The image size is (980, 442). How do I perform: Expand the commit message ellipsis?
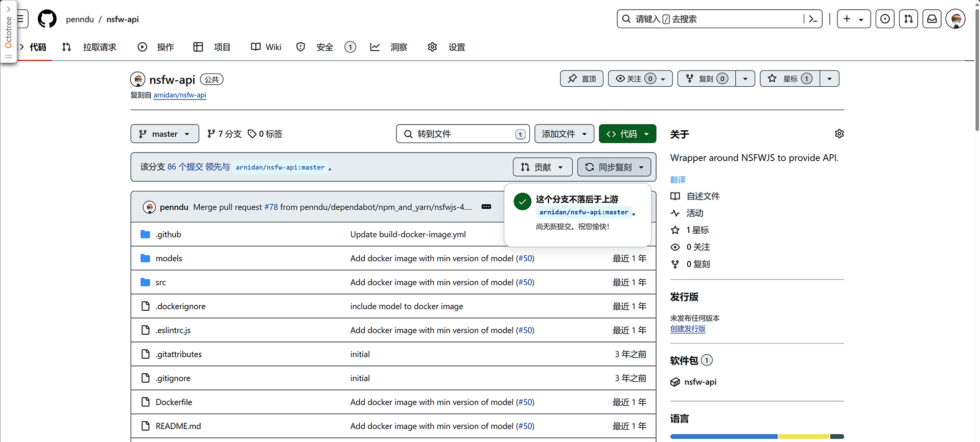(486, 207)
